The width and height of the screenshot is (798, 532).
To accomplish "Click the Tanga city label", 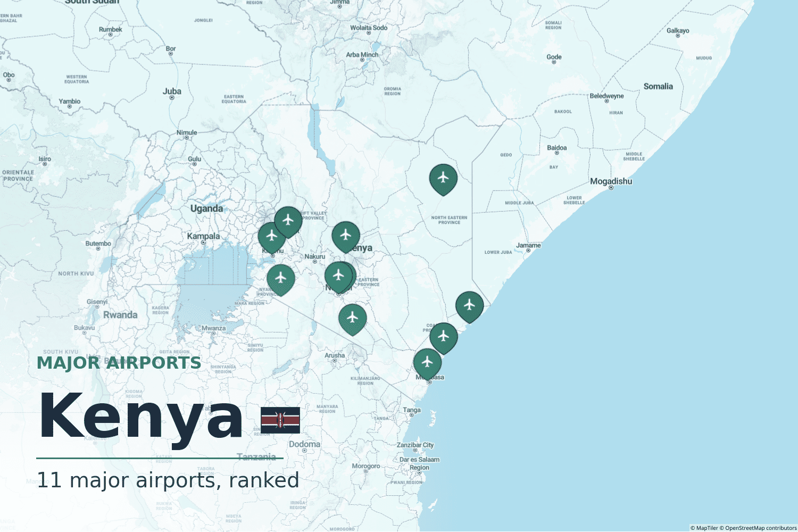I will coord(412,410).
